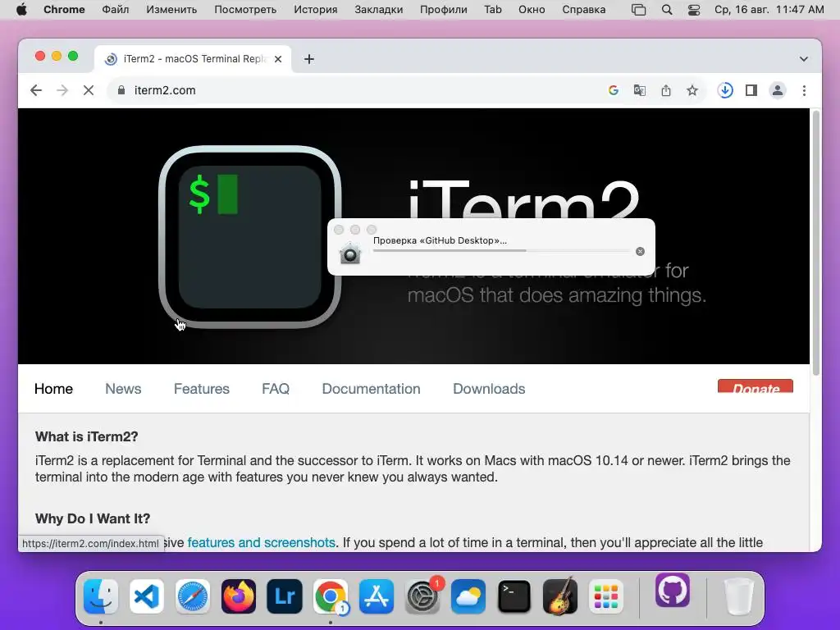Click the iTerm2 terminal logo image
The width and height of the screenshot is (840, 630).
point(249,237)
